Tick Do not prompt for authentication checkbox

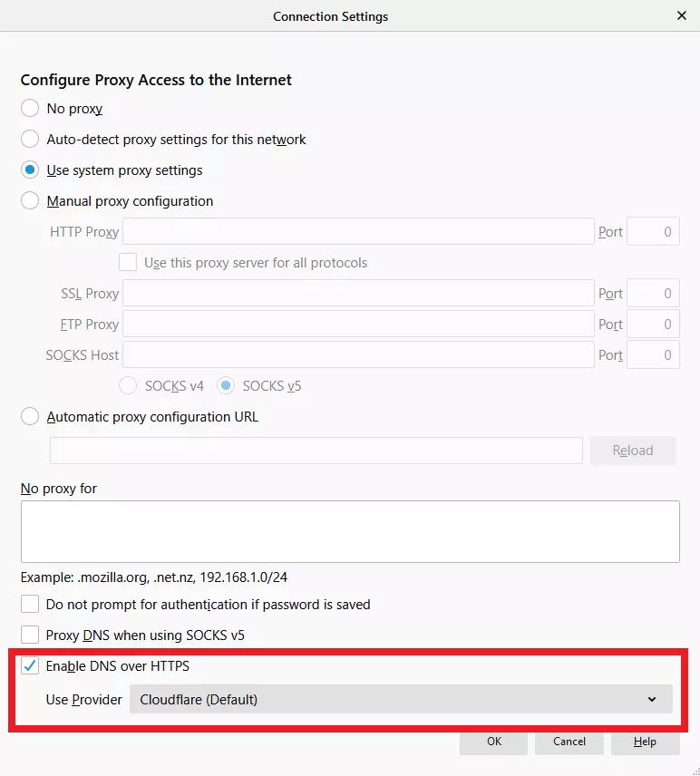click(30, 605)
